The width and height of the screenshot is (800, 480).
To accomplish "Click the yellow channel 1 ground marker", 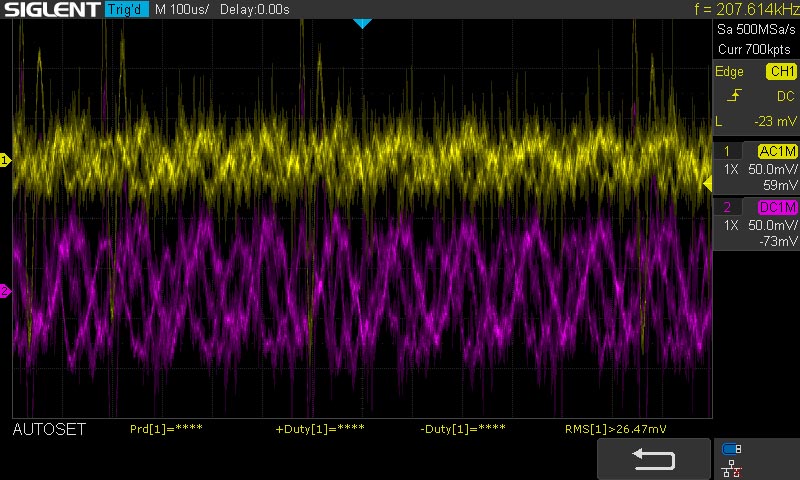I will 5,160.
